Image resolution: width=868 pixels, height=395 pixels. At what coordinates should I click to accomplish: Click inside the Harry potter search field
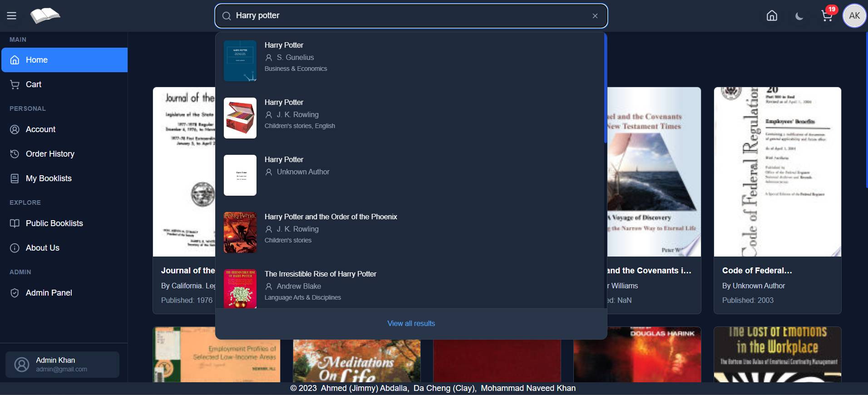[x=411, y=16]
